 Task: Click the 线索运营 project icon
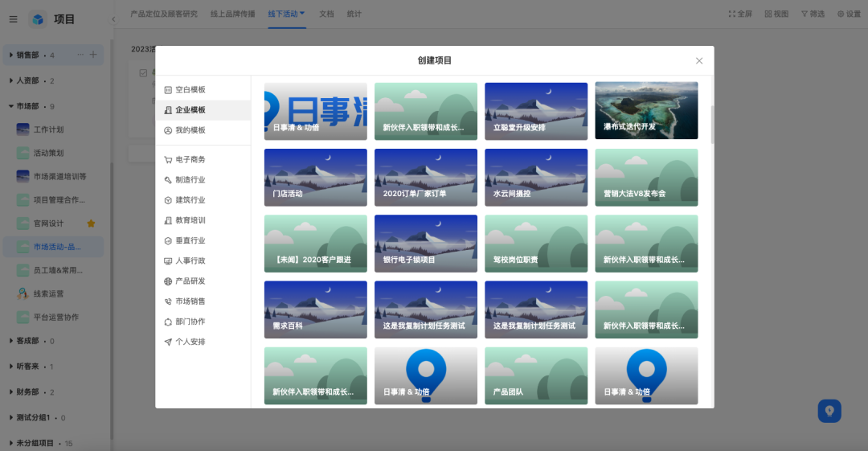click(x=23, y=293)
